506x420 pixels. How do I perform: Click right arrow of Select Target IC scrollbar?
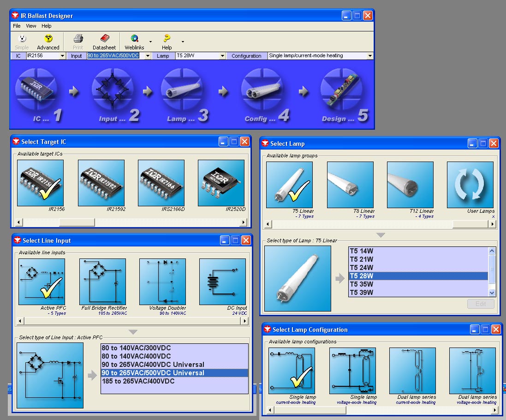pos(244,222)
